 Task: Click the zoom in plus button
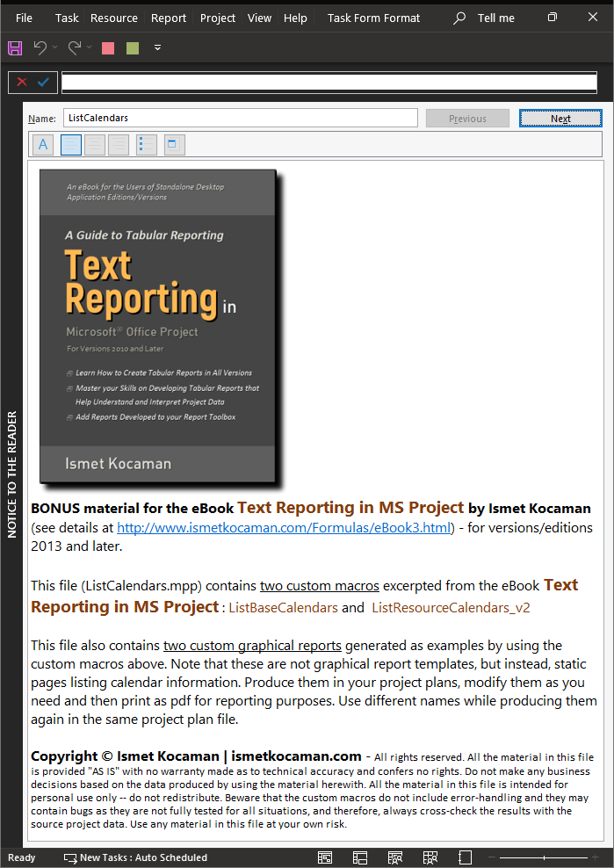tap(596, 857)
